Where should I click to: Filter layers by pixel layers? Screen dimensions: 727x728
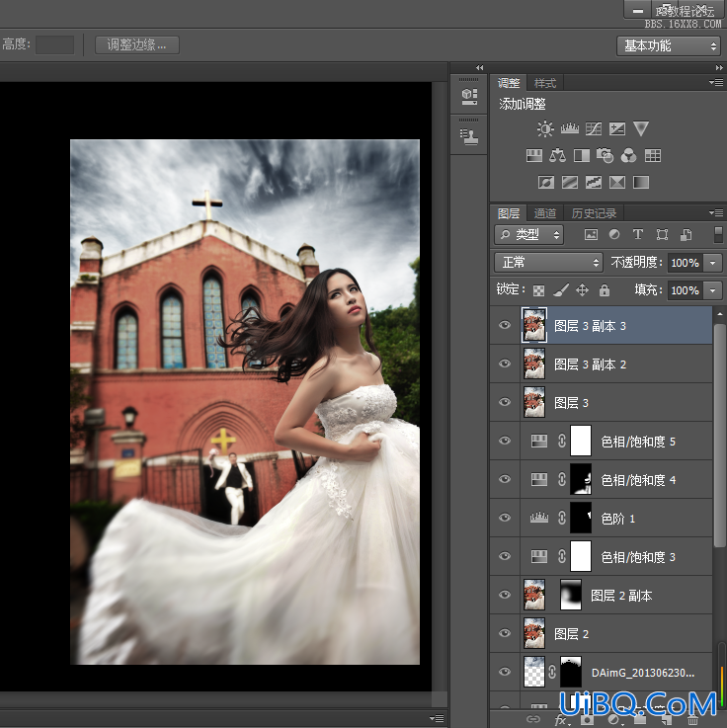(x=591, y=235)
